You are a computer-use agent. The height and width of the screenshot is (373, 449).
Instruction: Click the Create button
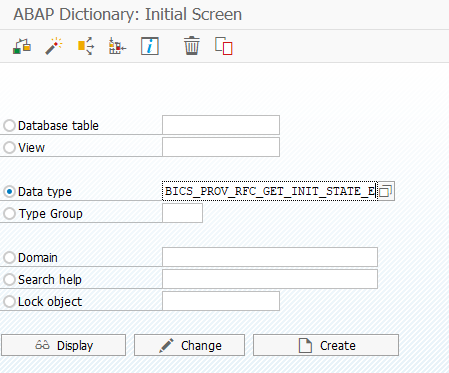click(x=326, y=345)
